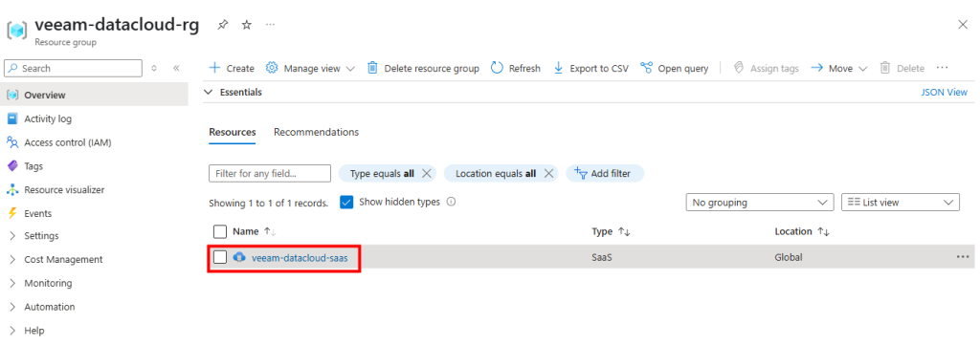Delete resource group trash icon
The height and width of the screenshot is (345, 980).
click(372, 68)
